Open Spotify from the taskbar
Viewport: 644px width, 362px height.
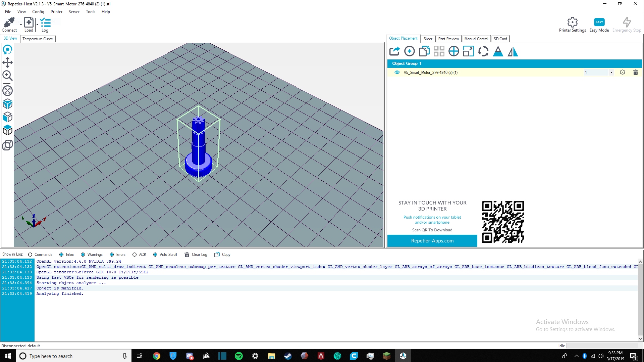tap(239, 356)
